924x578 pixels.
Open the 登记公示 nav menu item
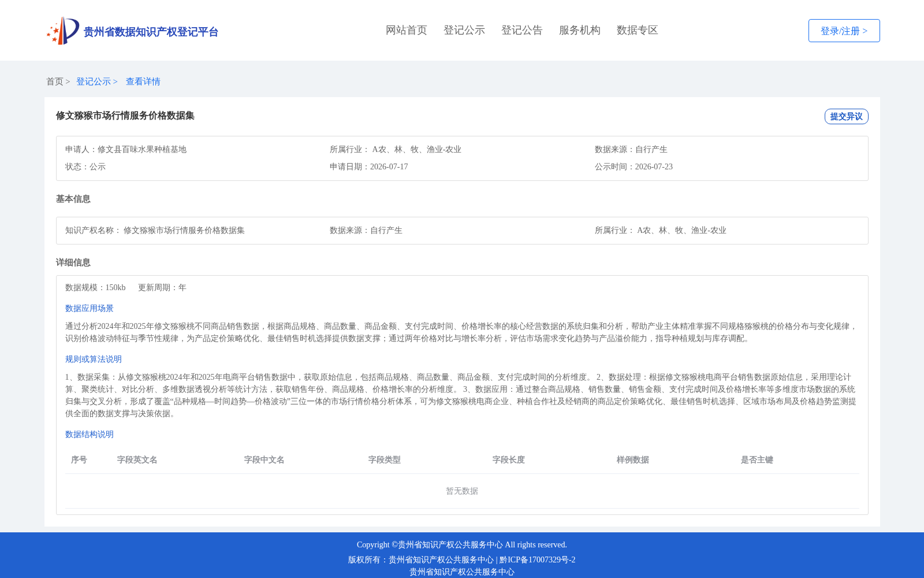tap(464, 30)
